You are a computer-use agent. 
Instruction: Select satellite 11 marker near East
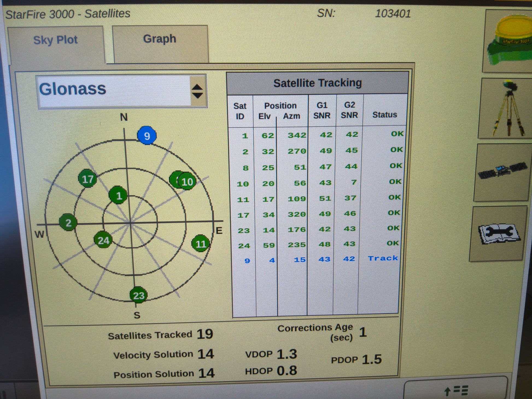coord(201,243)
